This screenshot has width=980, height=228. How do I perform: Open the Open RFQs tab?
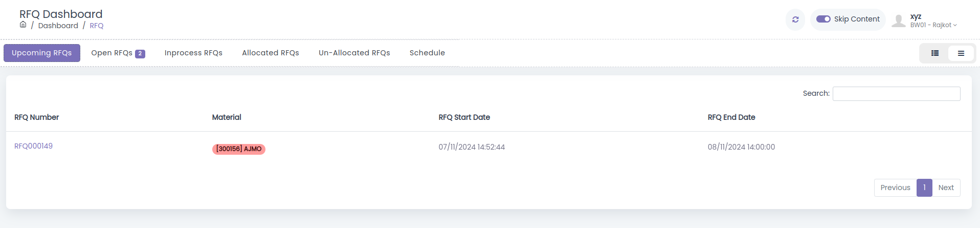(x=118, y=53)
